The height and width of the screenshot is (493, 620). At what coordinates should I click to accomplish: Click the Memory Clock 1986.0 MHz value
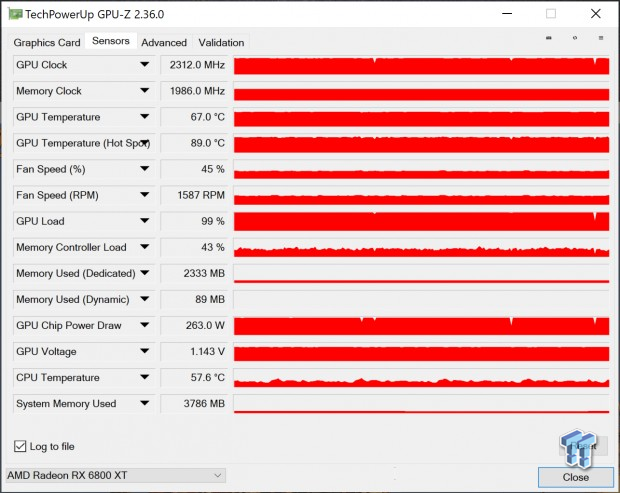point(195,91)
